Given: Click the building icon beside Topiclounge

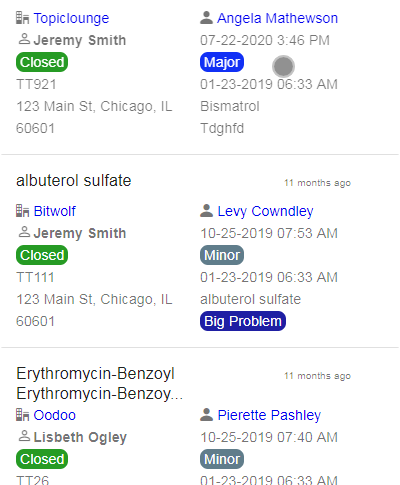Looking at the screenshot, I should pos(23,18).
